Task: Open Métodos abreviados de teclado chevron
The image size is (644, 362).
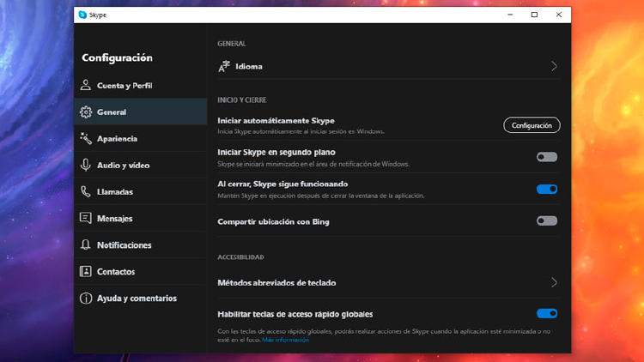Action: (554, 282)
